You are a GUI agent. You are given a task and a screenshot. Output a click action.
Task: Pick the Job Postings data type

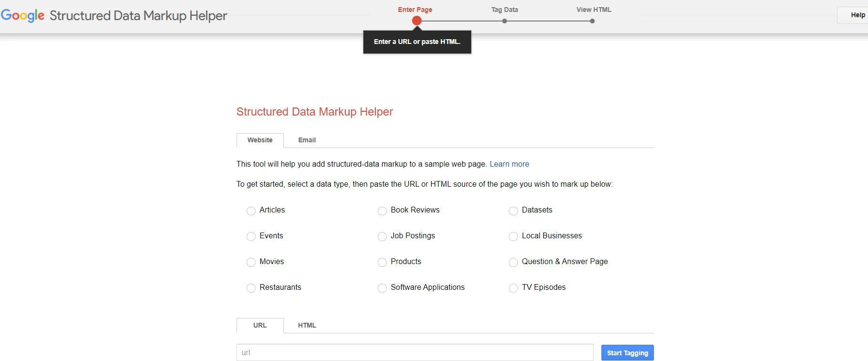[382, 236]
